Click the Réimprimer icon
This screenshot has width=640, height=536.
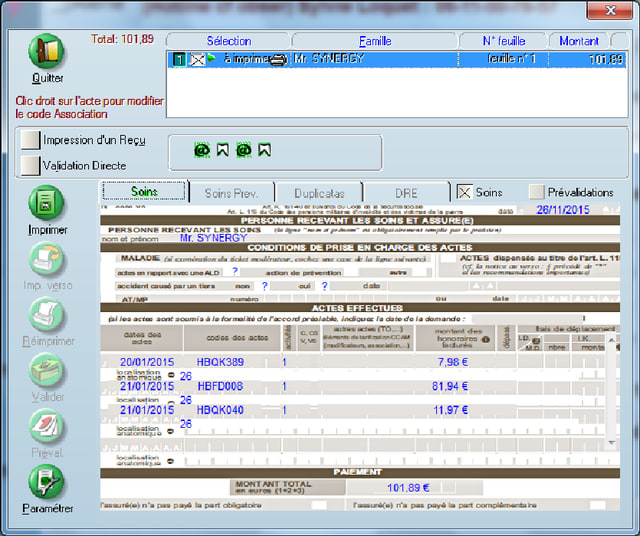[47, 316]
